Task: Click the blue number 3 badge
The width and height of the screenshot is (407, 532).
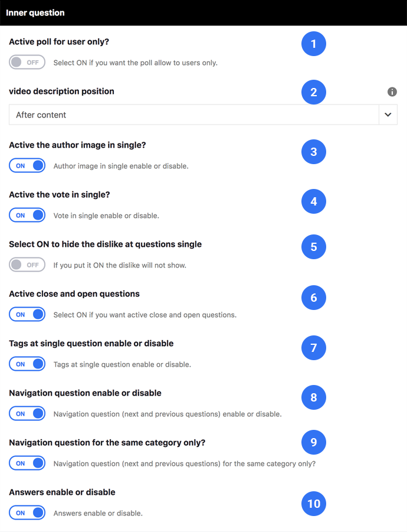Action: click(x=313, y=152)
